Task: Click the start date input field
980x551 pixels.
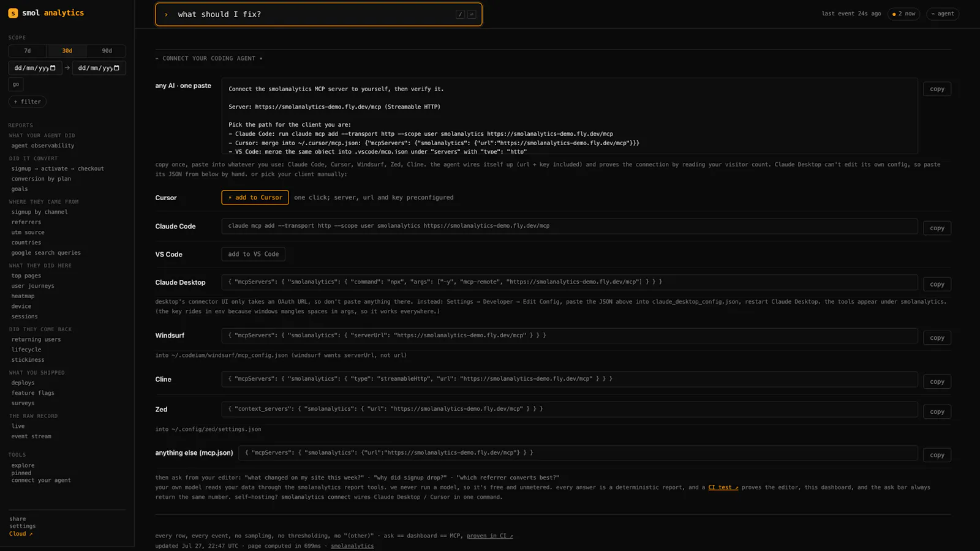Action: (x=35, y=68)
